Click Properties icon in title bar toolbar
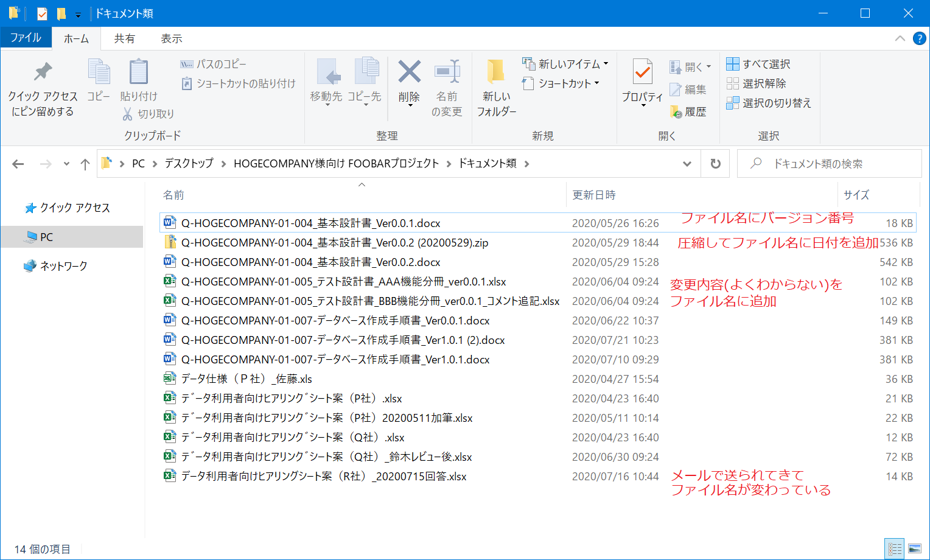 point(42,13)
